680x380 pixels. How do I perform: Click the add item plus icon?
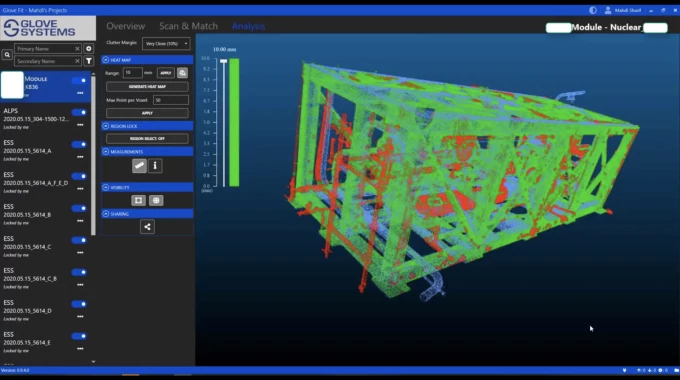pyautogui.click(x=88, y=49)
